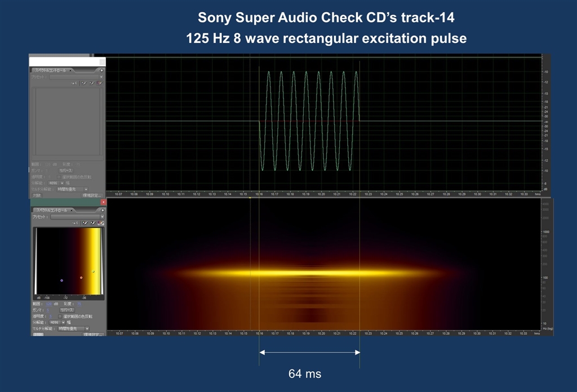Close the lower スペクトルコントロール tab with its x

72,210
